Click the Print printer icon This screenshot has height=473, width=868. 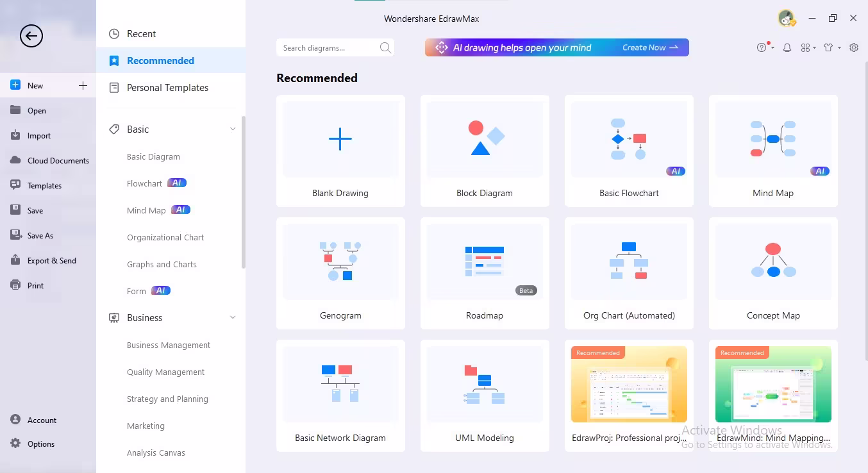tap(15, 285)
